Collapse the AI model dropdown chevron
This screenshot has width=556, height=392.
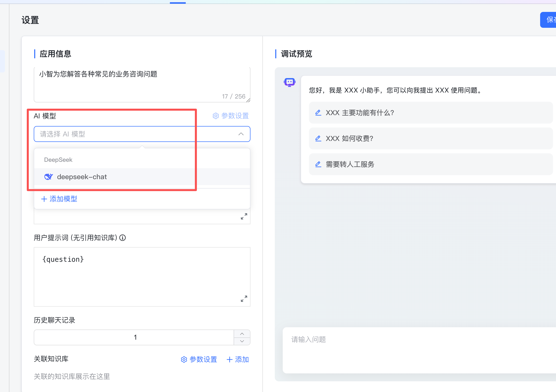tap(241, 134)
